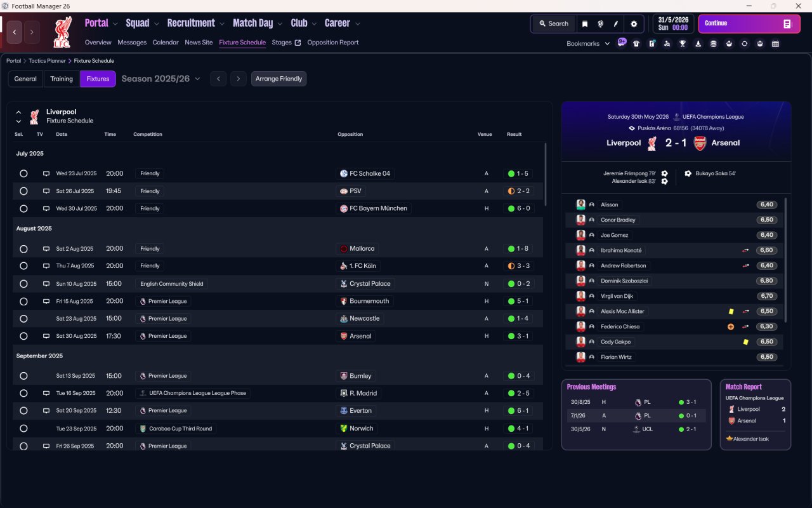Select the FC Schalke 04 fixture radio button
Viewport: 812px width, 508px height.
tap(23, 173)
